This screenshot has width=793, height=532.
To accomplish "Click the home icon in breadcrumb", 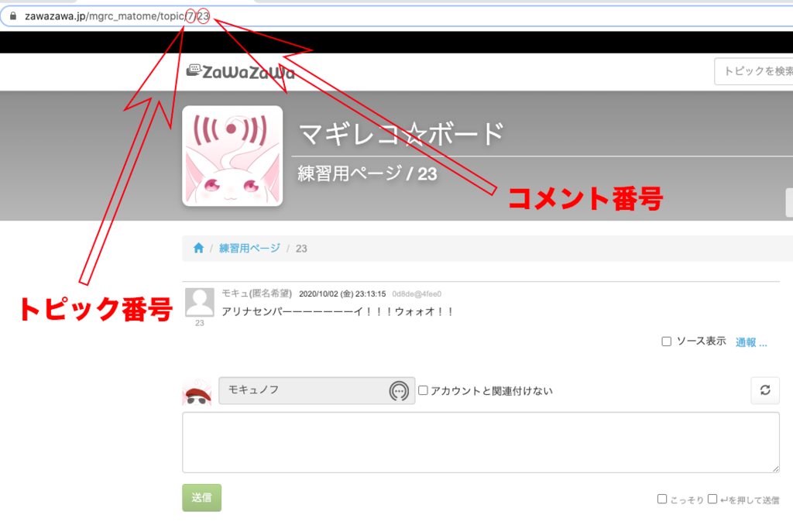I will point(198,249).
